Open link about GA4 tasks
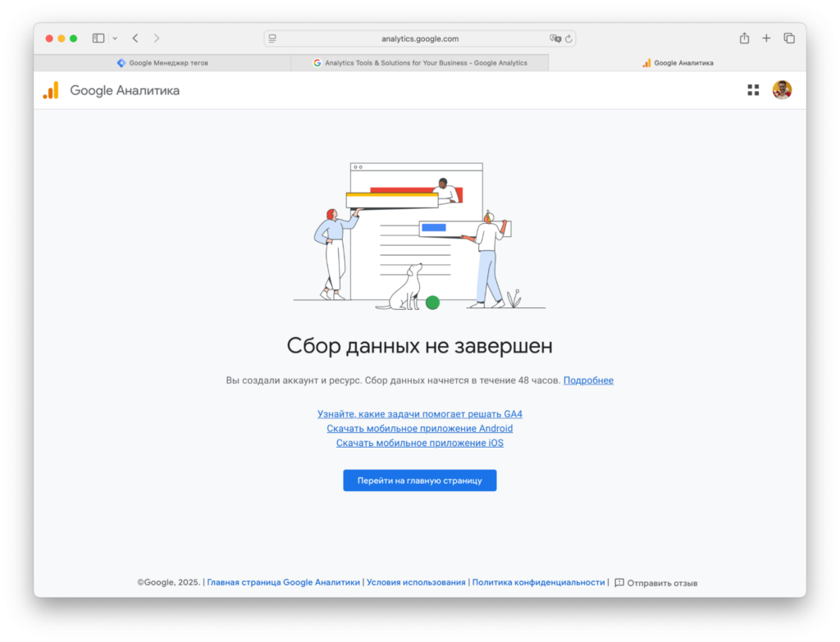This screenshot has width=840, height=642. [420, 414]
